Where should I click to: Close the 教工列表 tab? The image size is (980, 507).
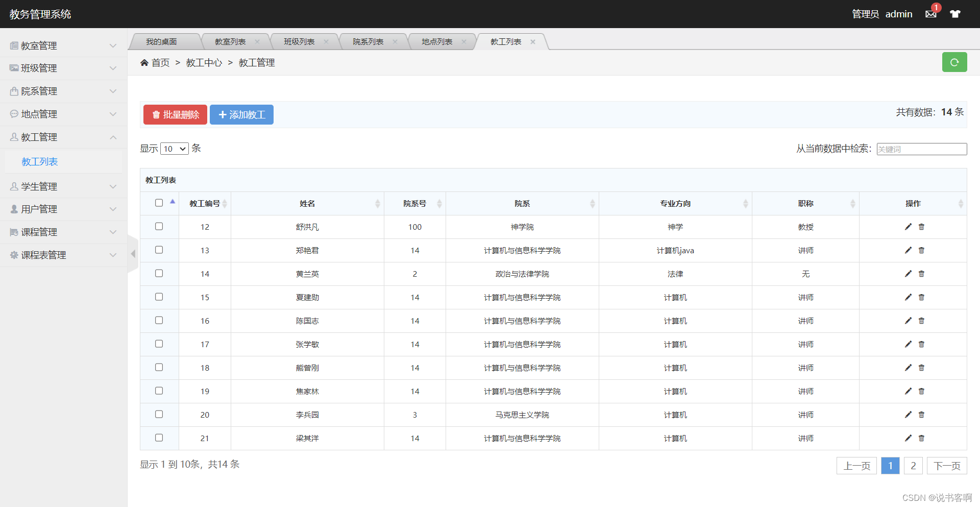click(533, 42)
